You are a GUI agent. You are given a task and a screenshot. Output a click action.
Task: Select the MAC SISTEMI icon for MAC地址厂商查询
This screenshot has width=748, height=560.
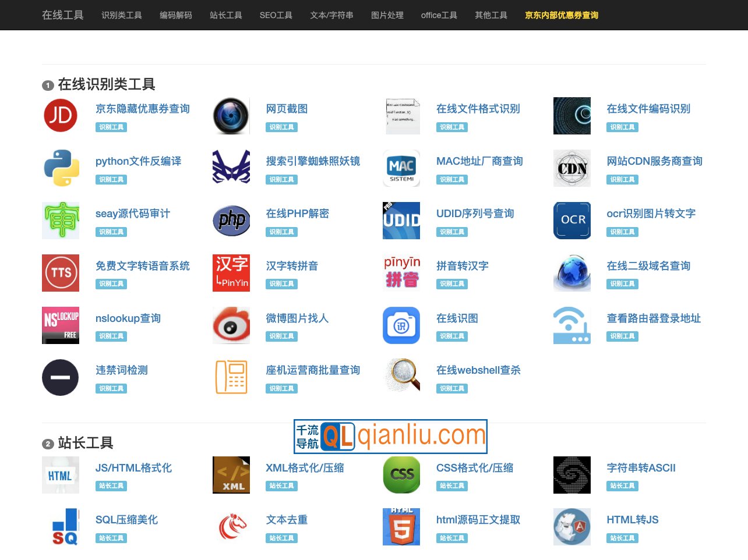[x=401, y=168]
